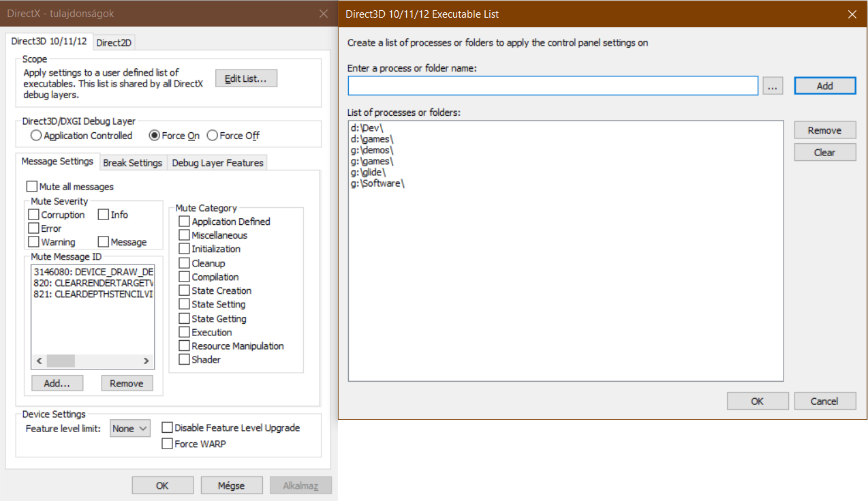Select the g:\glide\ list entry

click(369, 172)
